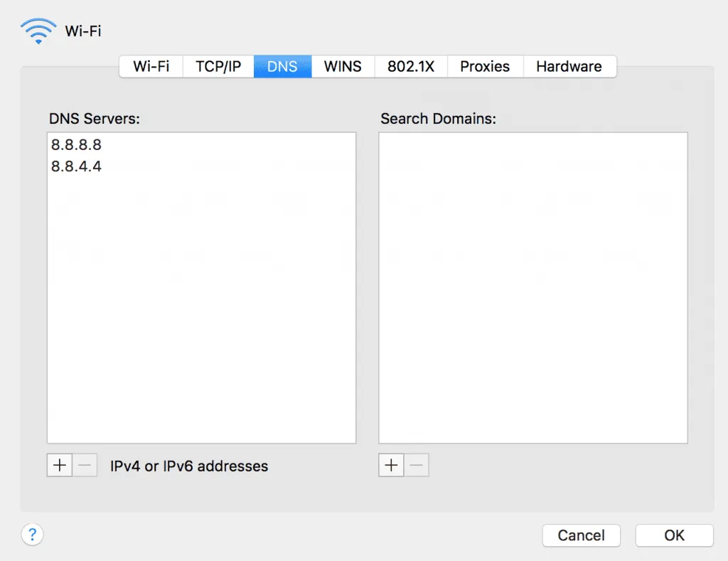Cancel the network settings changes
Screen dimensions: 728x561
click(x=582, y=535)
